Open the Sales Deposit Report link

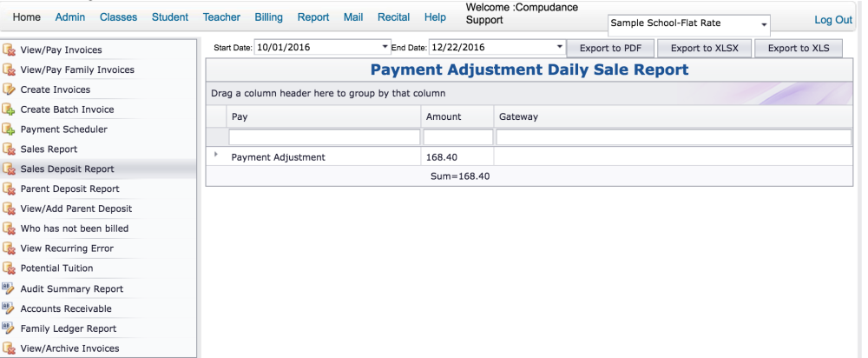tap(67, 169)
